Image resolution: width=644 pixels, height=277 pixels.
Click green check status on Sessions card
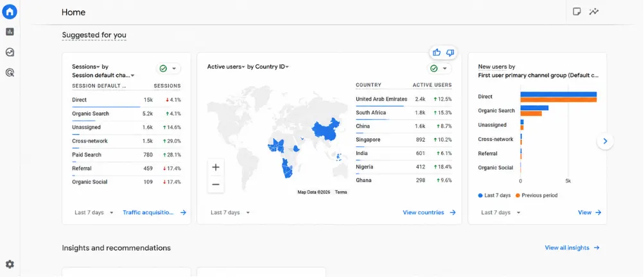[x=163, y=69]
